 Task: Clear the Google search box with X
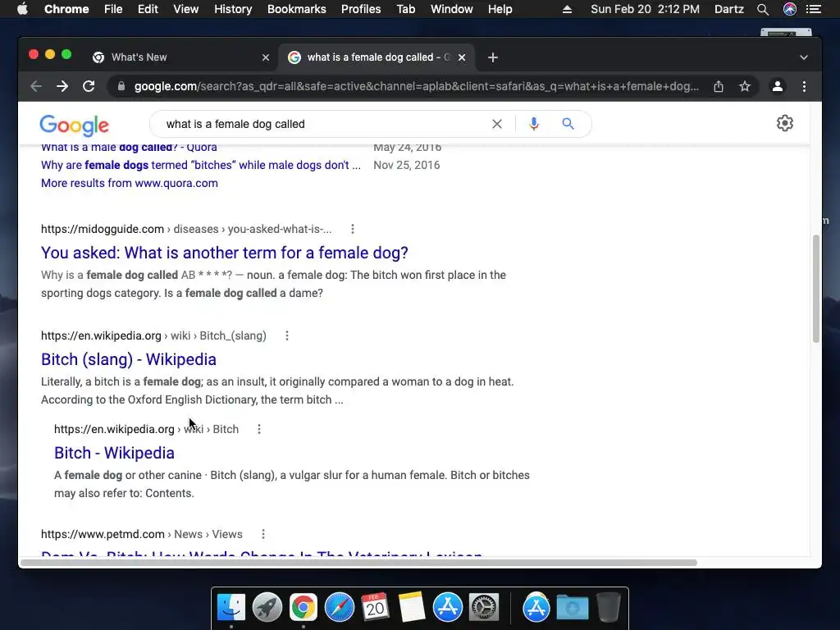tap(497, 125)
